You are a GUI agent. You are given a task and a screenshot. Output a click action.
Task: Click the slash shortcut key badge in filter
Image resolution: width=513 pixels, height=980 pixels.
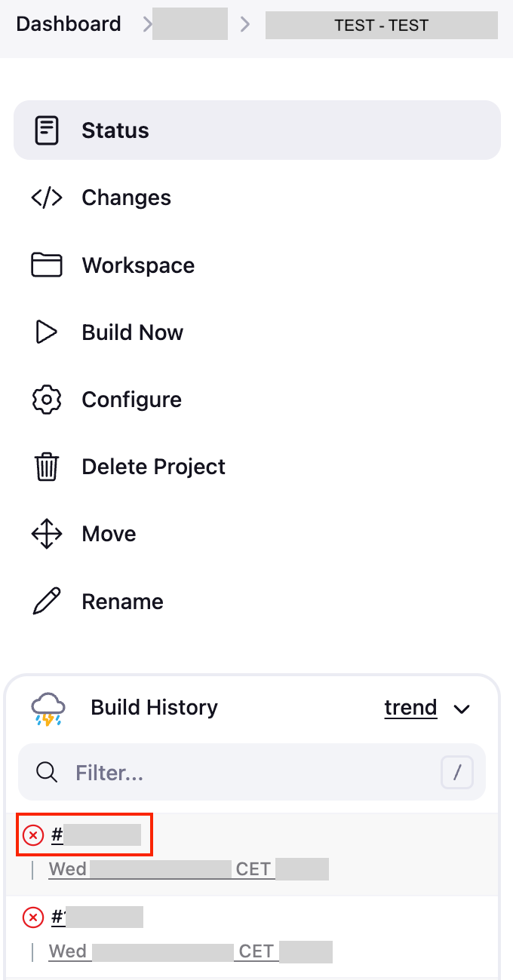point(457,773)
